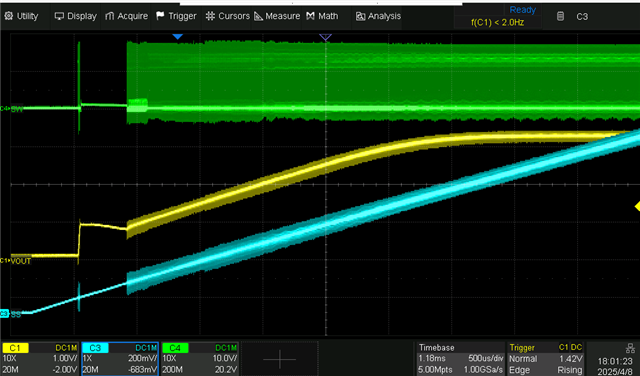Open the Timebase settings box

460,359
